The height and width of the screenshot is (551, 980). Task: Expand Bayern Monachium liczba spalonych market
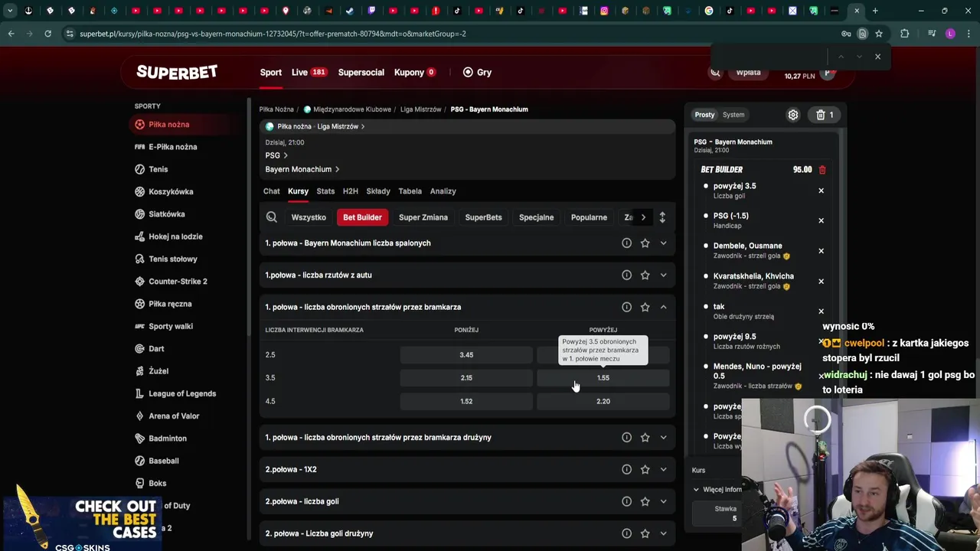click(663, 243)
